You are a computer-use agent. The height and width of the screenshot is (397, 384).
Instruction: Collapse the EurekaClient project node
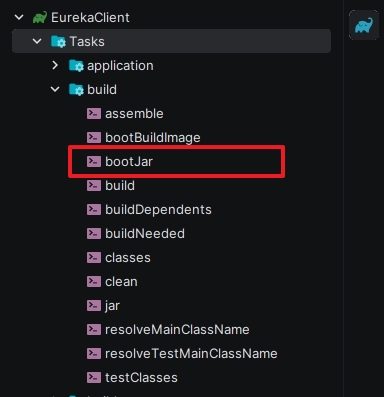[x=19, y=17]
